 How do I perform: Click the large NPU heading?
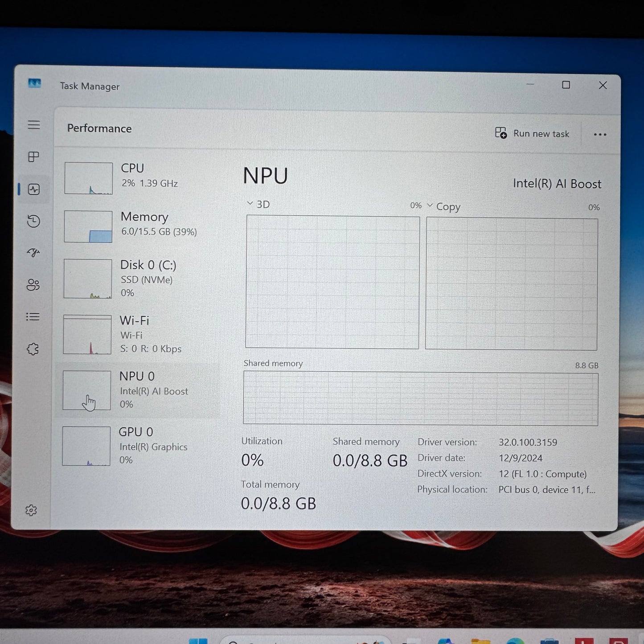tap(266, 176)
